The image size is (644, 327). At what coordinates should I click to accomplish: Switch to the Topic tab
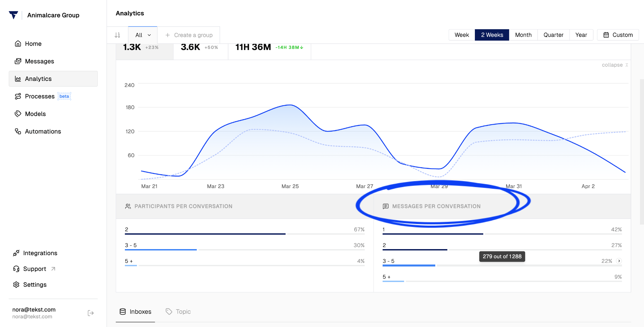point(178,312)
